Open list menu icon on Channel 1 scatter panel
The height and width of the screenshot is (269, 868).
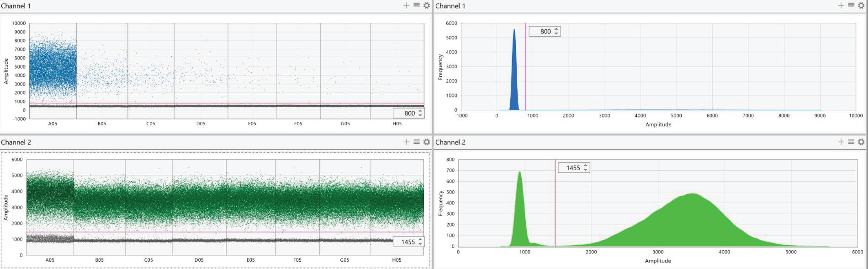tap(416, 5)
